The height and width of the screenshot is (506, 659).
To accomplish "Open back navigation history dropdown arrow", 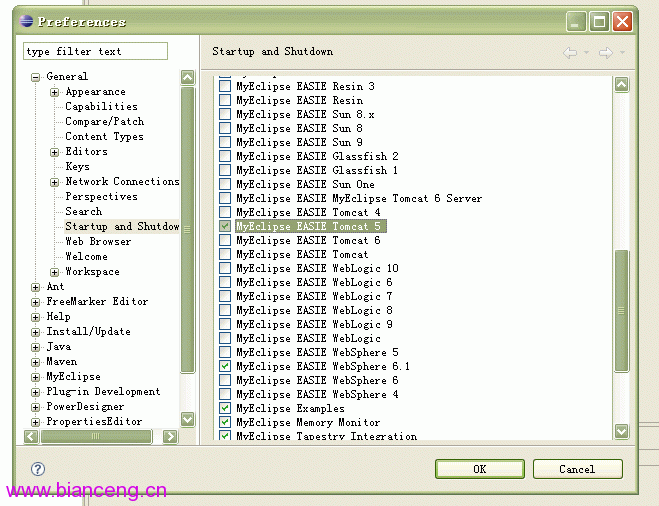I will tap(586, 53).
